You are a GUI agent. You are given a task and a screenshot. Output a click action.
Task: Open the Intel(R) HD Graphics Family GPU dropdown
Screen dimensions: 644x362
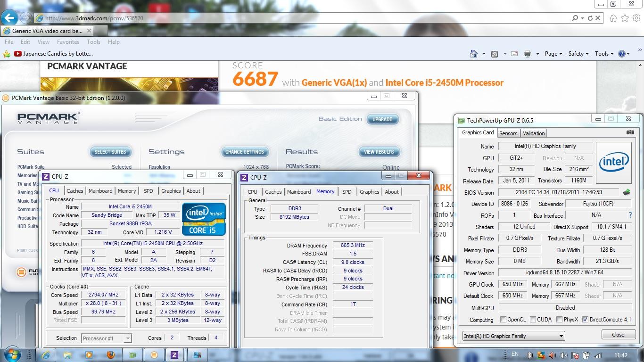[x=513, y=336]
